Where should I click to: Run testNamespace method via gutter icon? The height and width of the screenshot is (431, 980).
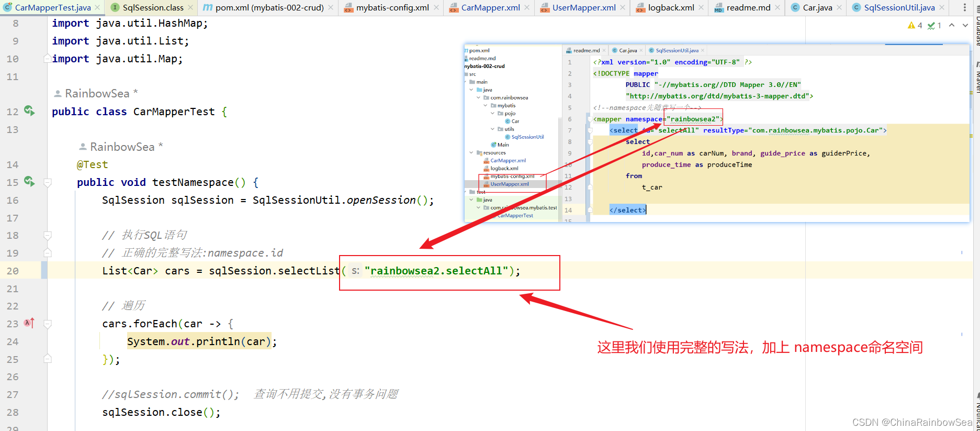(29, 182)
